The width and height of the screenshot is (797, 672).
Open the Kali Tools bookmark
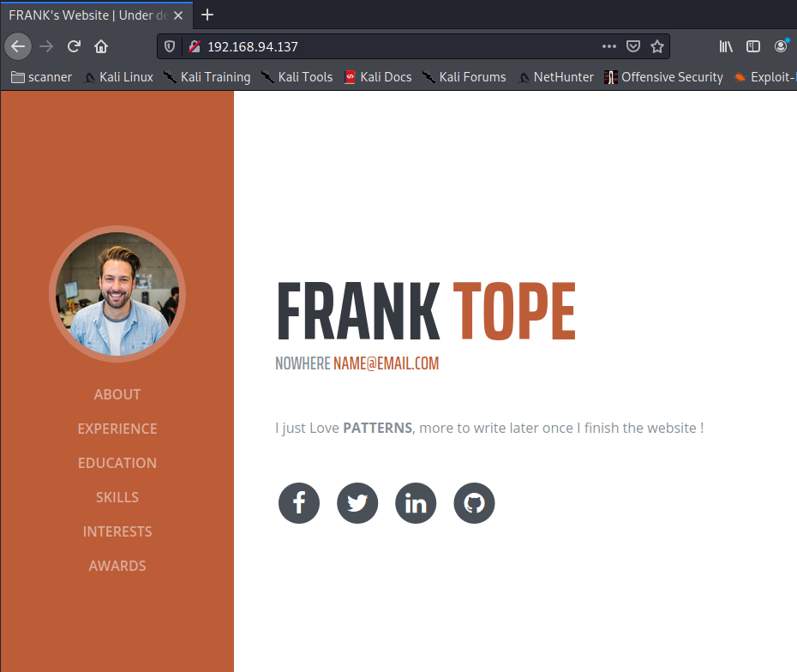click(297, 77)
